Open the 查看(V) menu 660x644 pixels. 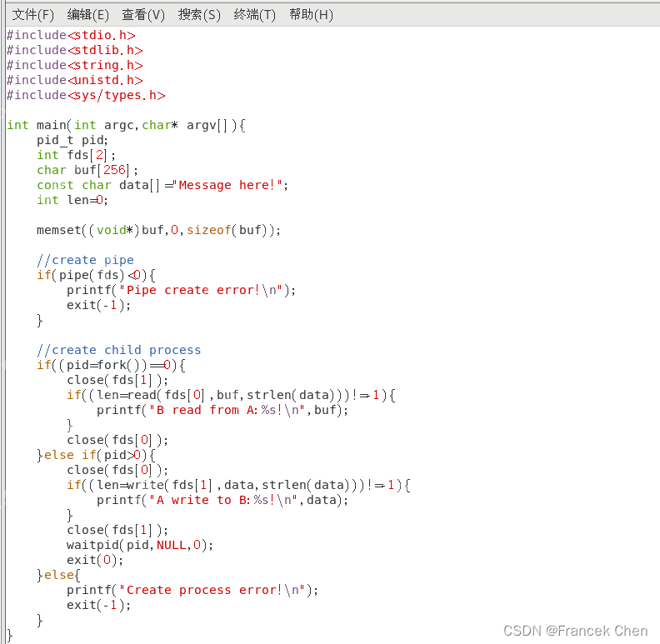pyautogui.click(x=143, y=15)
